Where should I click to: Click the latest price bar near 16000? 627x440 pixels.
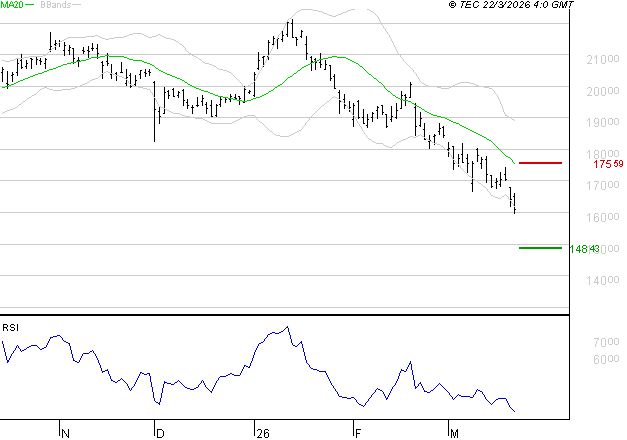coord(515,203)
